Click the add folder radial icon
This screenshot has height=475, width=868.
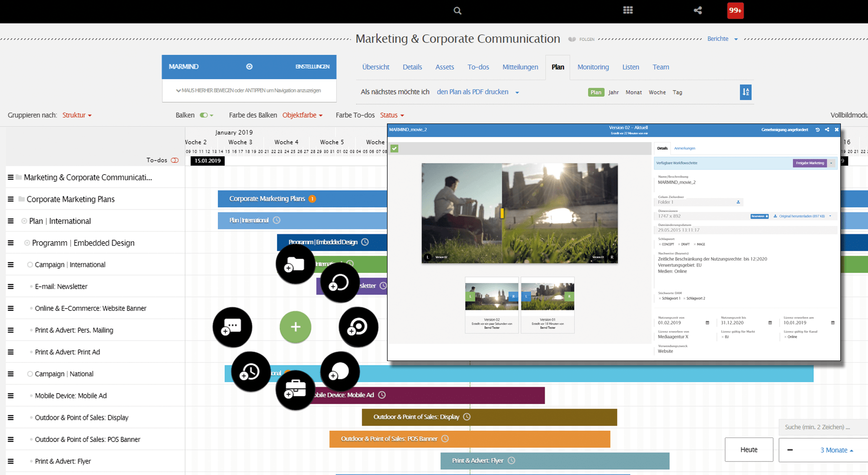(x=295, y=264)
